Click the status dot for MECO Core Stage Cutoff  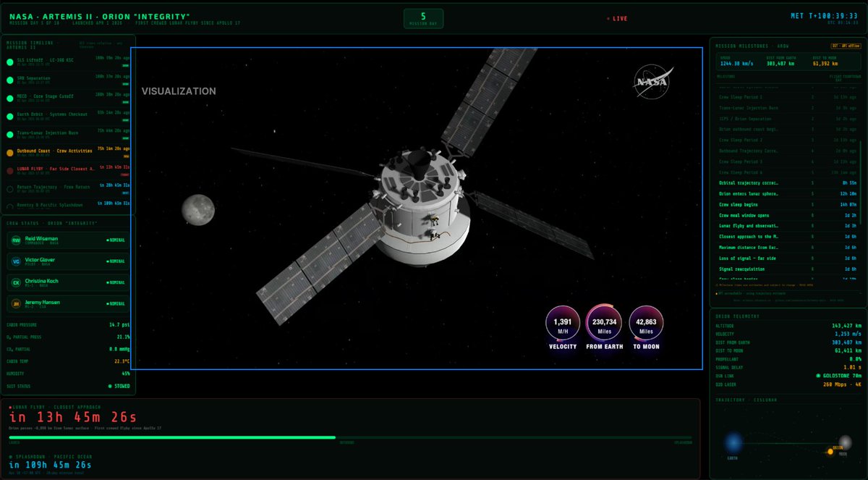pyautogui.click(x=10, y=100)
